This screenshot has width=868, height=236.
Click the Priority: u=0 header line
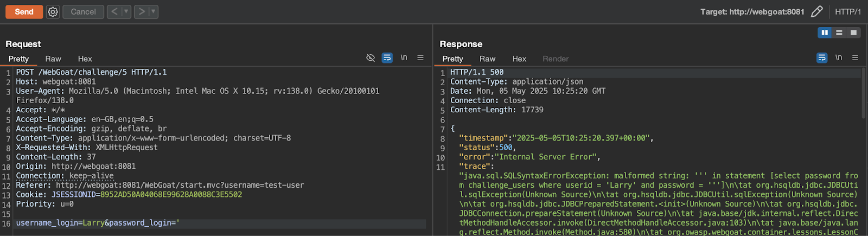(x=44, y=204)
